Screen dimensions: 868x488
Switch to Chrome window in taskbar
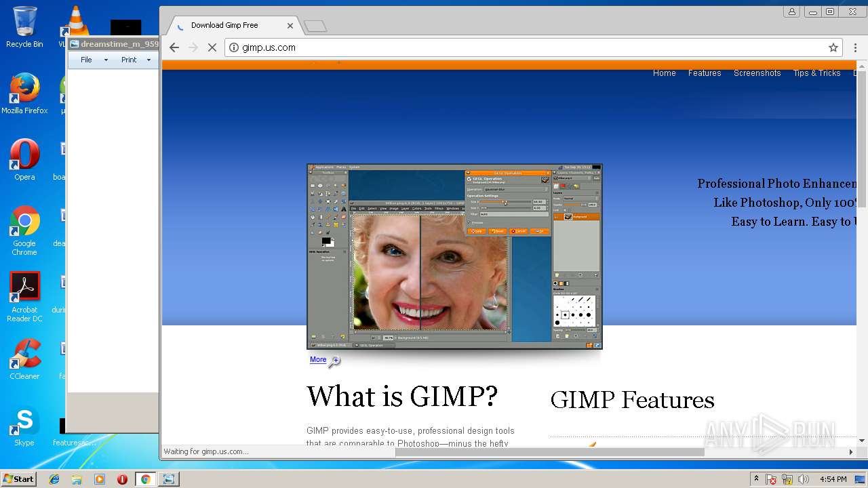145,479
